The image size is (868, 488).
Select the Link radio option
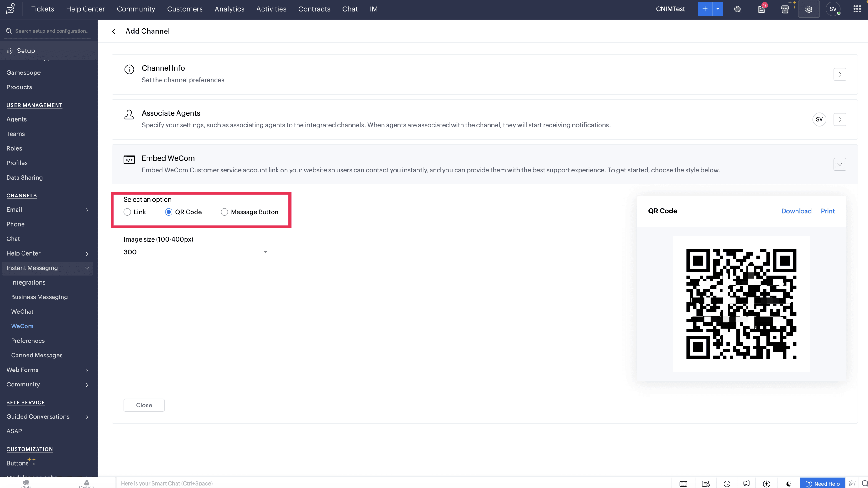(127, 212)
